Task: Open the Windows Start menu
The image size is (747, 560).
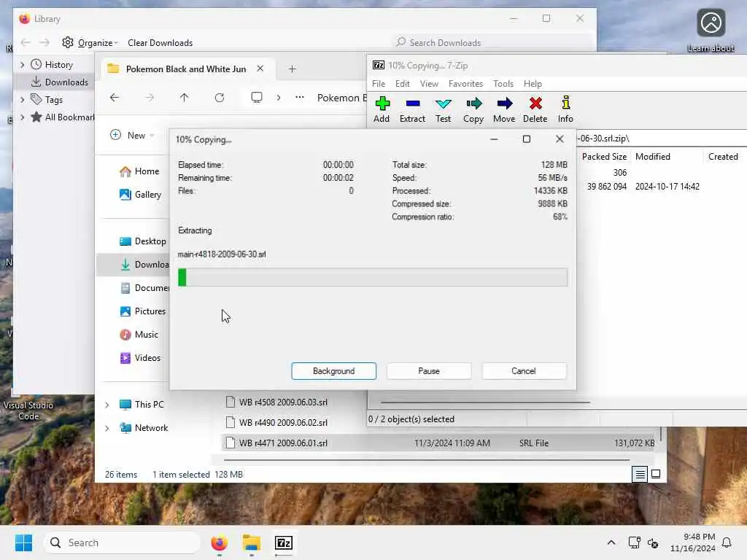Action: click(23, 542)
